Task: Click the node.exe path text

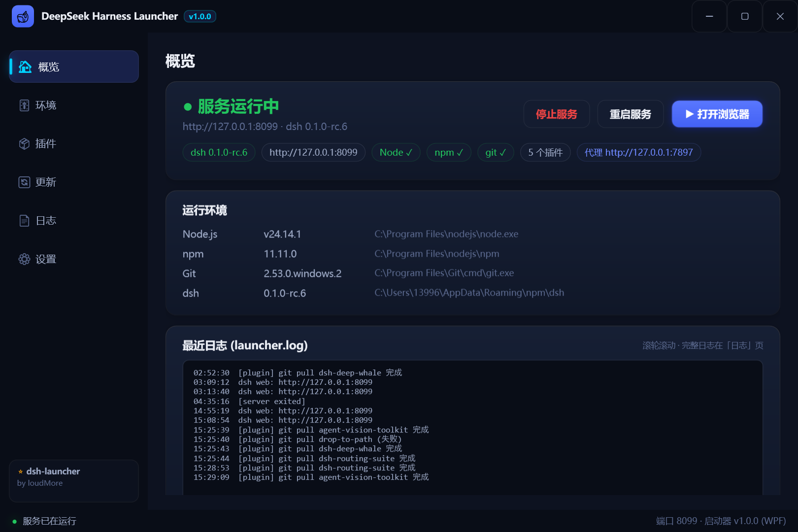Action: point(446,234)
